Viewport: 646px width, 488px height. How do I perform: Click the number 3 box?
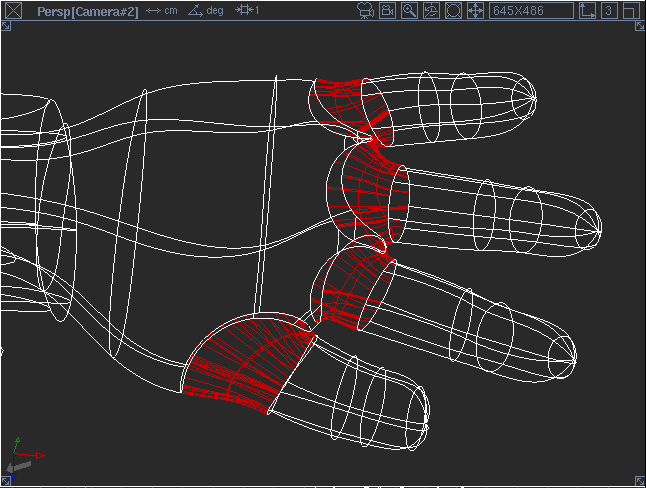[609, 11]
